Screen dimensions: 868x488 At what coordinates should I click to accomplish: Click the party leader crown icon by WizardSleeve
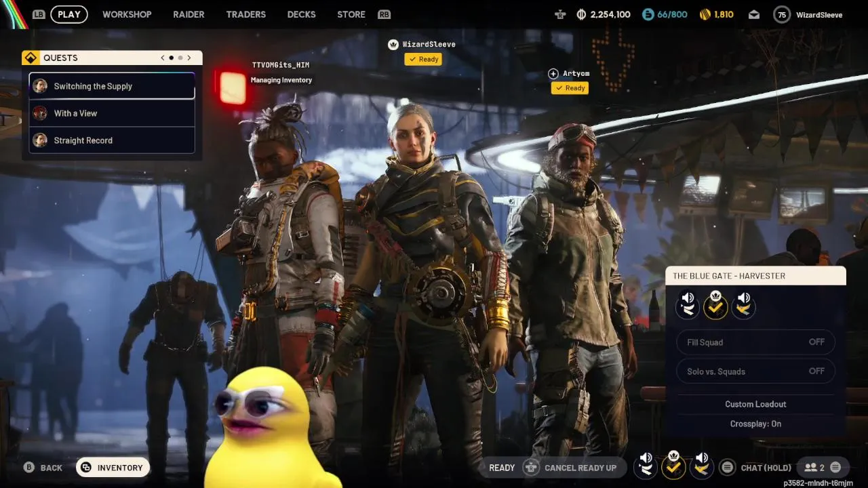[393, 45]
